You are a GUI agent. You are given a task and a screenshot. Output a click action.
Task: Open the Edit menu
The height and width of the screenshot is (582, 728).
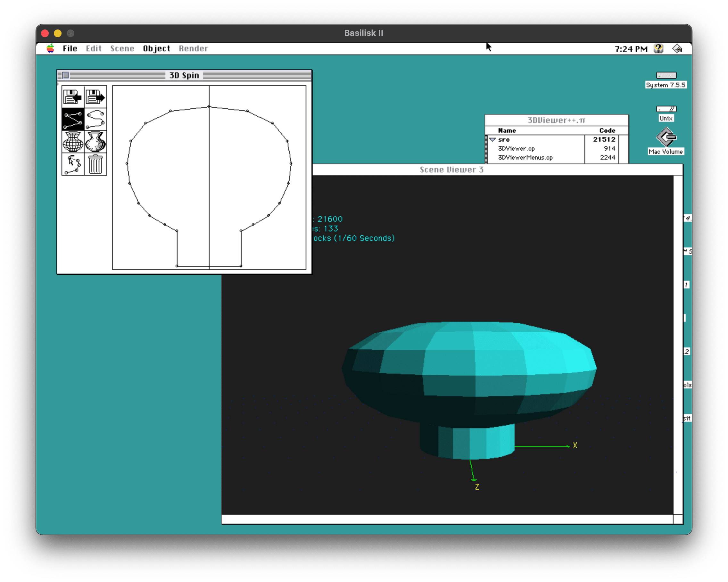[x=94, y=49]
